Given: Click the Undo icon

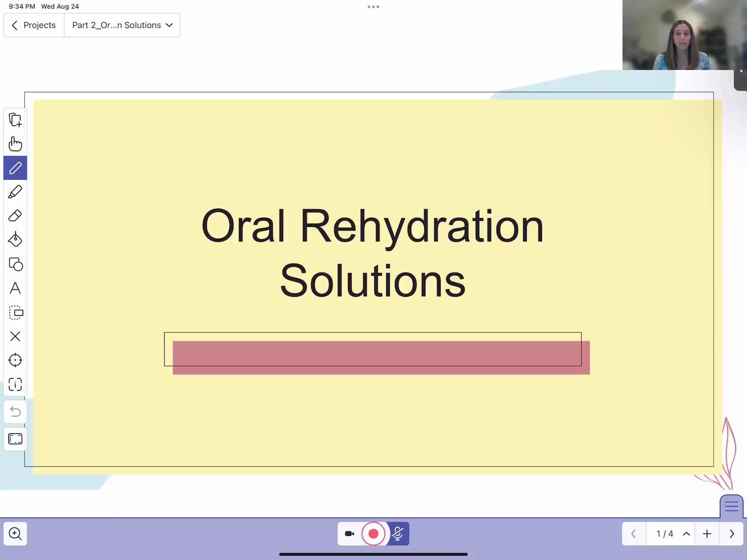Looking at the screenshot, I should [x=15, y=411].
